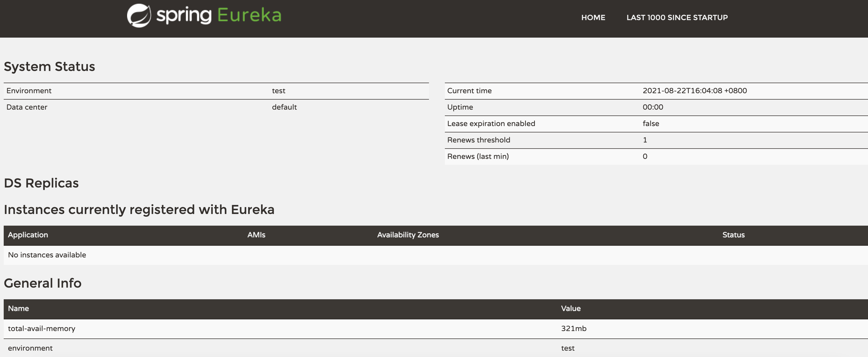Click Lease expiration enabled label
This screenshot has height=357, width=868.
click(x=491, y=124)
